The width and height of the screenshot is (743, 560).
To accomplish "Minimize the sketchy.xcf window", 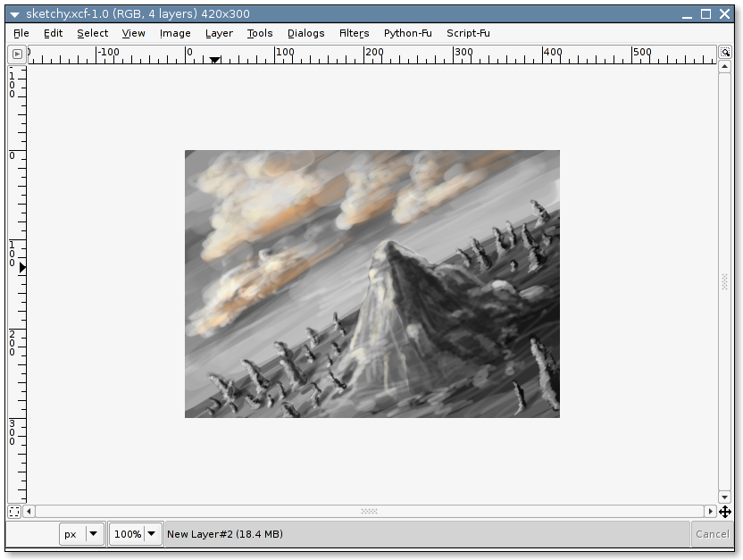I will coord(687,14).
